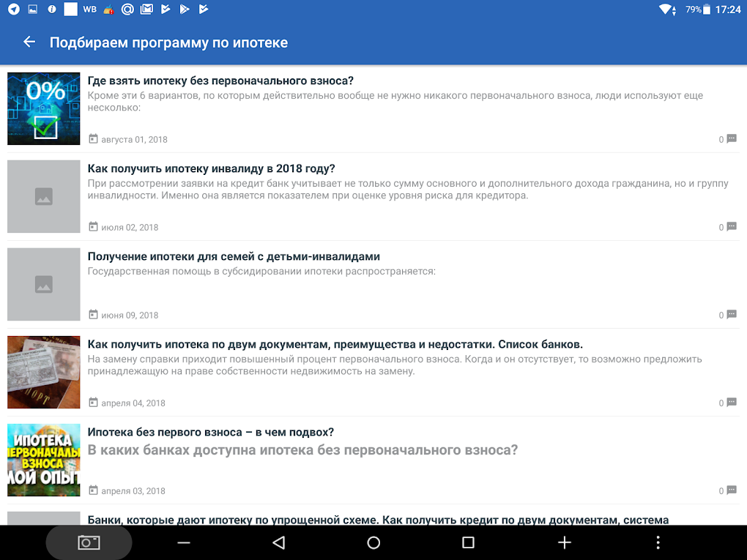Tap the Android back triangle button
The width and height of the screenshot is (747, 560).
click(279, 542)
